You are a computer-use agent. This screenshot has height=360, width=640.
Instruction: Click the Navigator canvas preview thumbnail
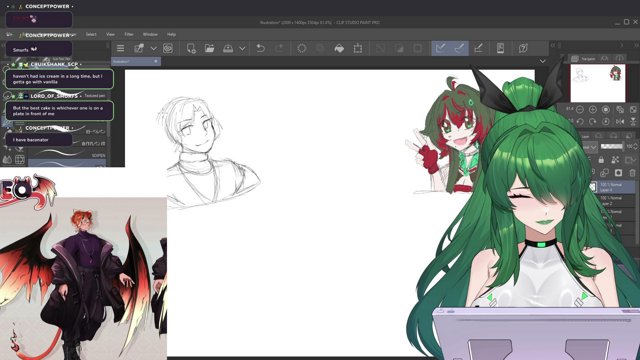pos(598,83)
